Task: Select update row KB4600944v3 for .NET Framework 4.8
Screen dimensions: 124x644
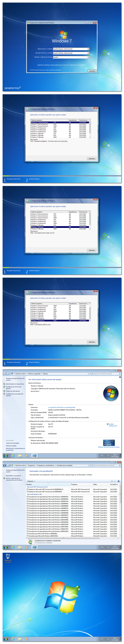Action: pyautogui.click(x=73, y=490)
